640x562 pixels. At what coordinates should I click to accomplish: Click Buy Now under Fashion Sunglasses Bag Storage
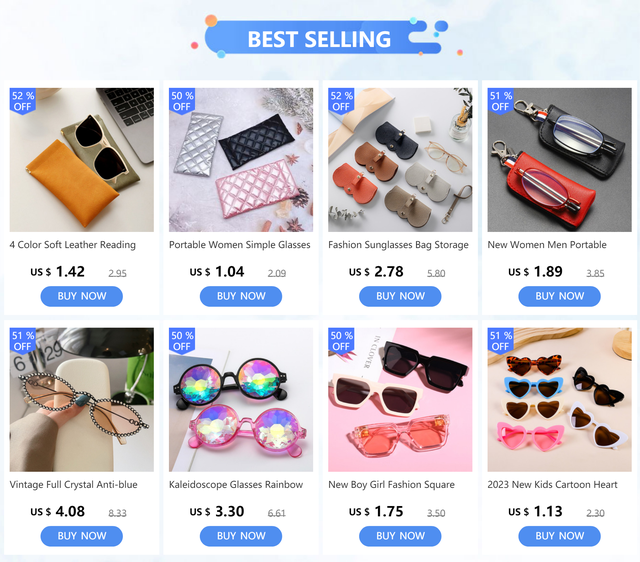coord(400,296)
